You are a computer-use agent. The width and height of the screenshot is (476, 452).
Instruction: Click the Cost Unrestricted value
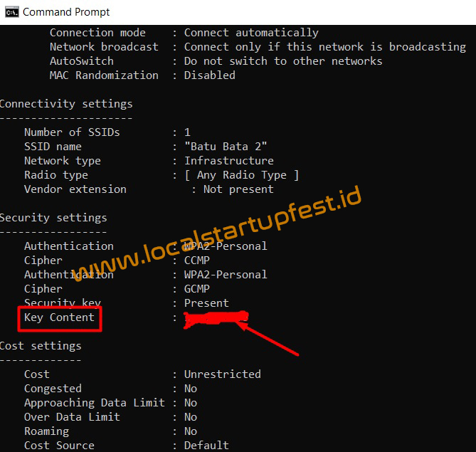tap(222, 374)
